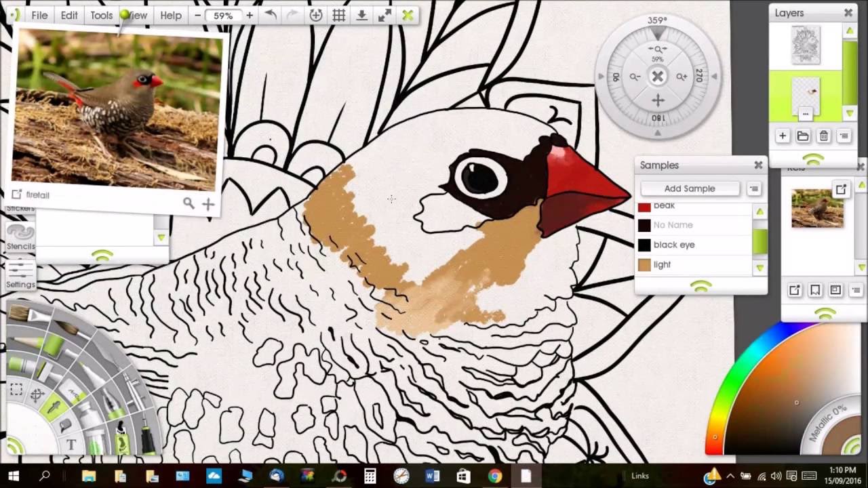Choose the Transform tool in tool picker
Screen dimensions: 868x488
[x=37, y=394]
